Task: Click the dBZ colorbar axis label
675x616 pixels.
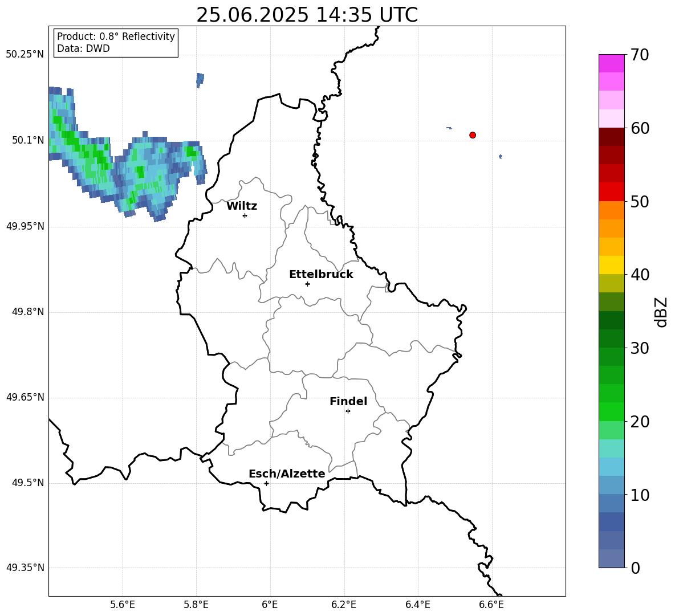Action: [660, 312]
